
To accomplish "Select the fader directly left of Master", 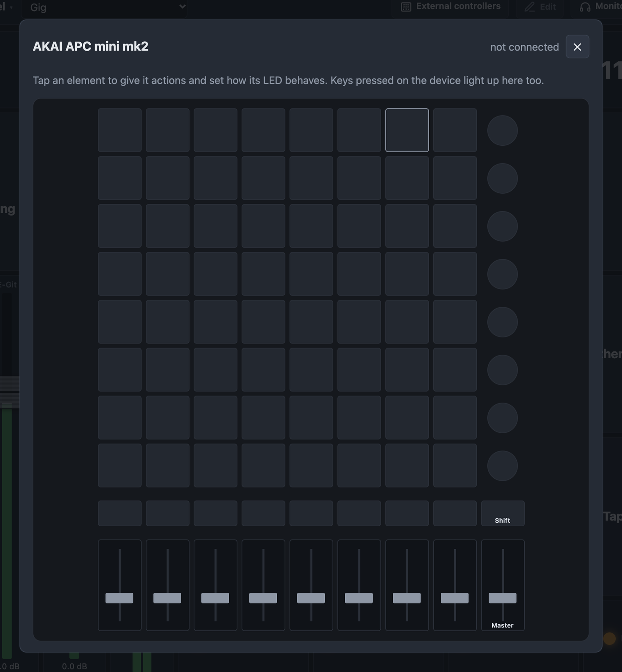I will click(x=455, y=585).
